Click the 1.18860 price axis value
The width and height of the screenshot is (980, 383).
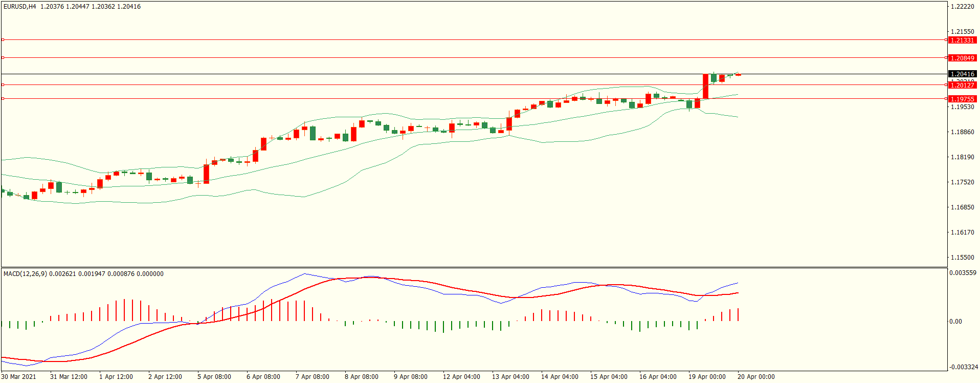[x=962, y=132]
